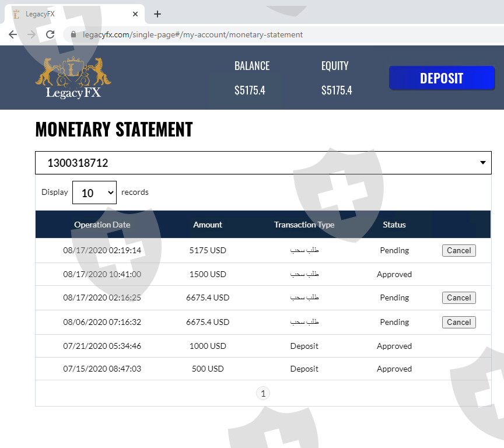504x448 pixels.
Task: Click the padlock site security icon
Action: (73, 34)
